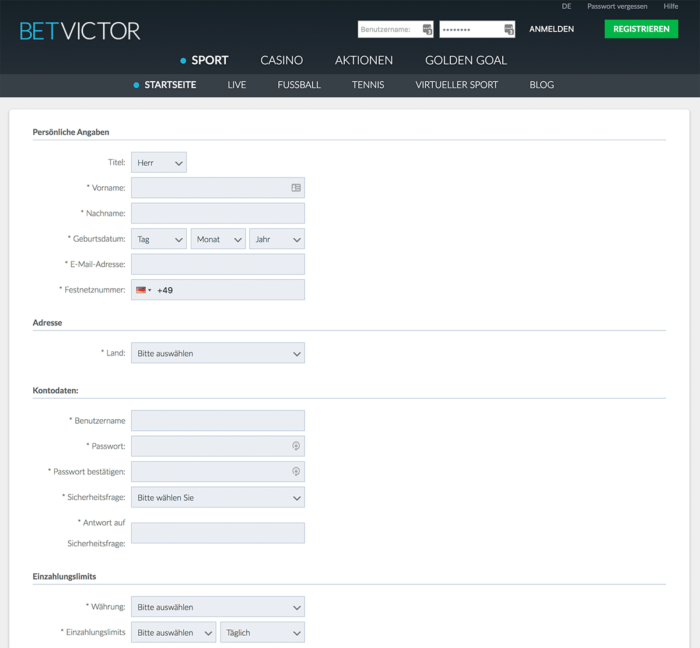The image size is (700, 648).
Task: Click password generator icon in Passwort field
Action: click(x=296, y=446)
